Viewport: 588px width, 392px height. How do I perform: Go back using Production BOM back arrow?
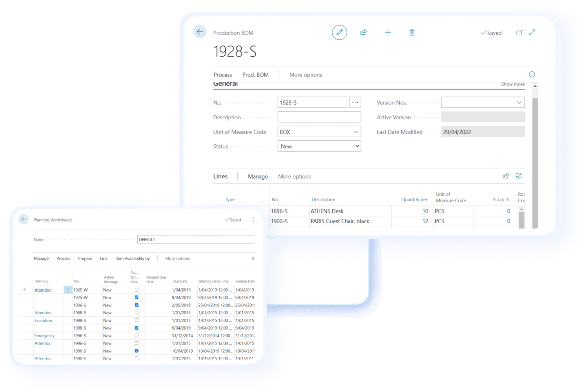200,32
